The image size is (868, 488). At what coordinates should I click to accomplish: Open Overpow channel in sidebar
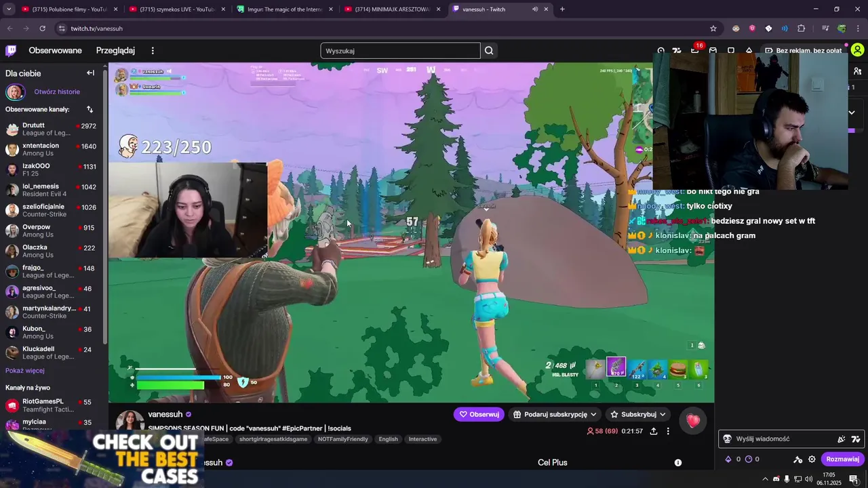coord(52,230)
